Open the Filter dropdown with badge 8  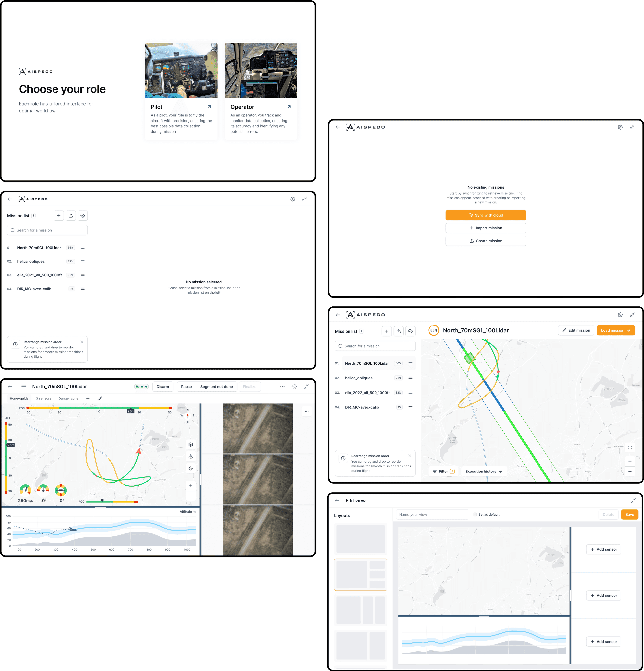(443, 472)
